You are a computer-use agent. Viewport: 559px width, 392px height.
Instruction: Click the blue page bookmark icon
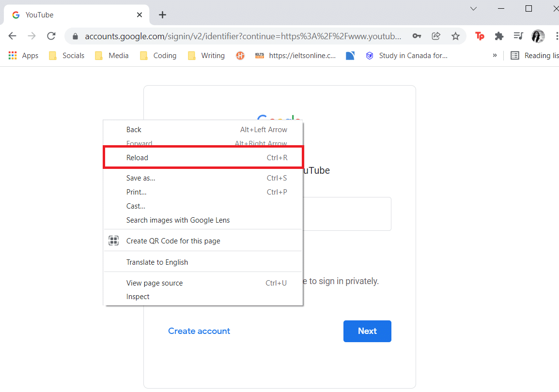tap(350, 56)
